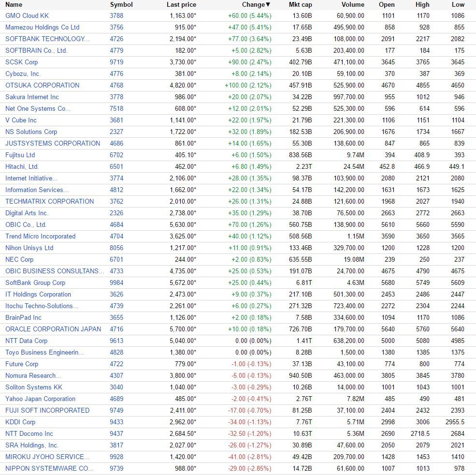
Task: Sort by the Name column header
Action: [14, 4]
